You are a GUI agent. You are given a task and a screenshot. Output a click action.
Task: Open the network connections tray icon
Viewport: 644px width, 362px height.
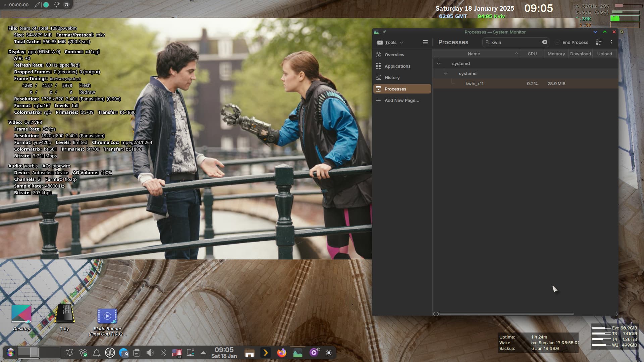(191, 353)
